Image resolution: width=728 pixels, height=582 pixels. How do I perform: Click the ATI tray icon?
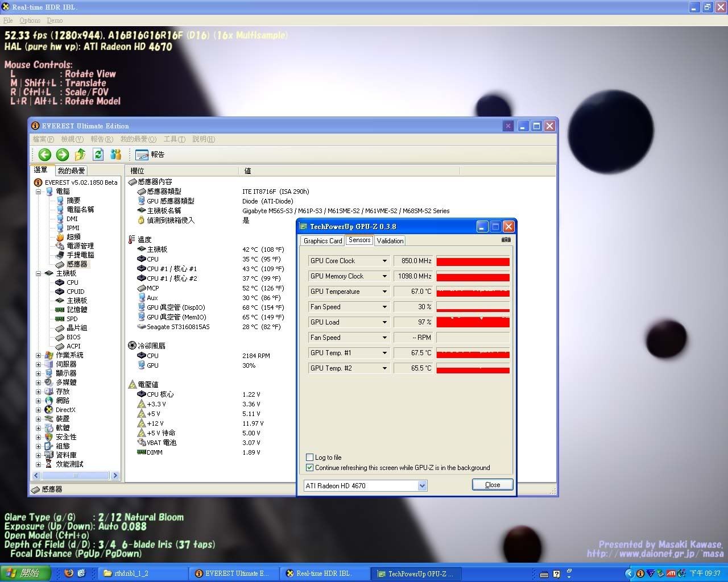click(x=671, y=573)
